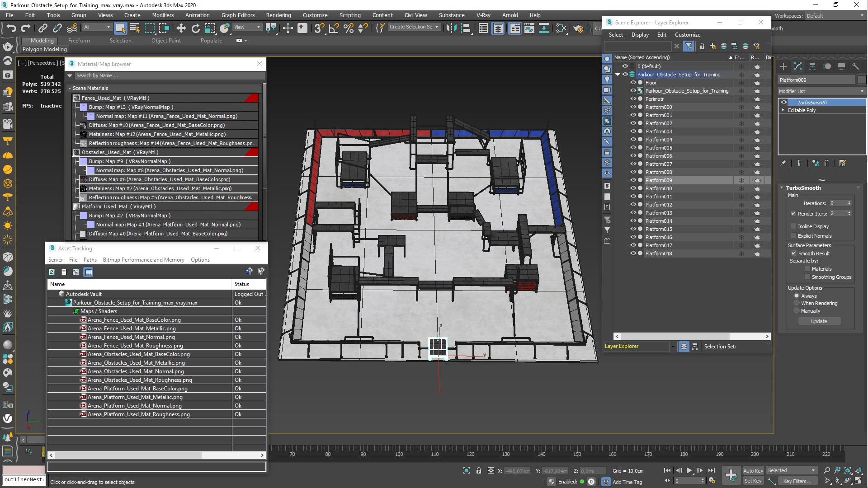Image resolution: width=868 pixels, height=488 pixels.
Task: Activate the Select Object tool
Action: point(120,28)
